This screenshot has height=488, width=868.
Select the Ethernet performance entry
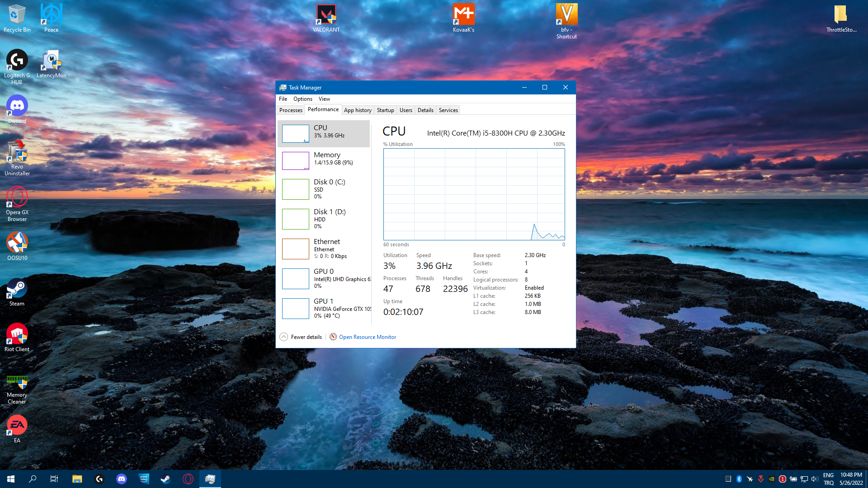(324, 249)
